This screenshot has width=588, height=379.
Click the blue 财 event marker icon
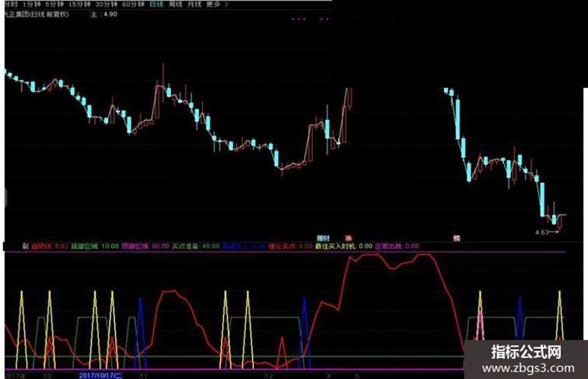(x=323, y=238)
